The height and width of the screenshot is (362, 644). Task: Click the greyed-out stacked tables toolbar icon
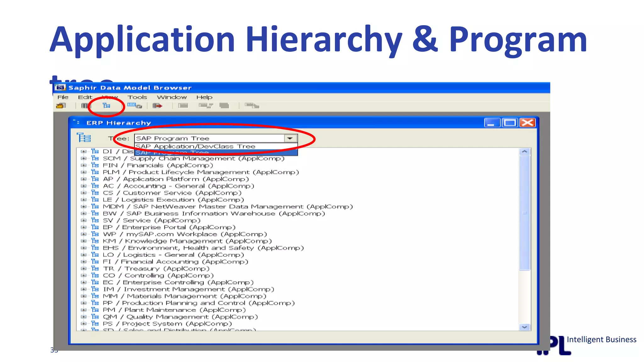[224, 106]
